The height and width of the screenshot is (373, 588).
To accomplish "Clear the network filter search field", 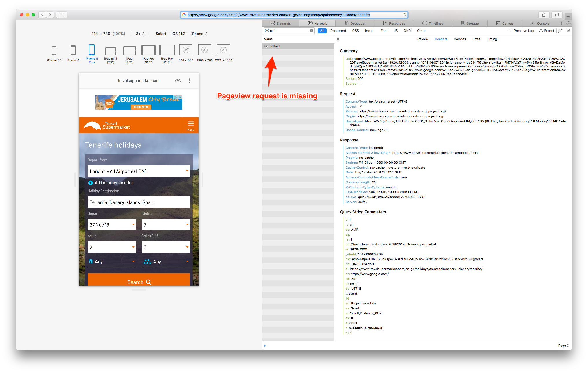I will (x=311, y=31).
